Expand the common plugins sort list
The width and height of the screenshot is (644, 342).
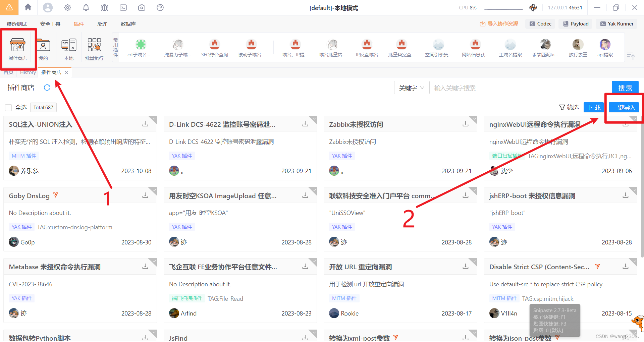coord(631,56)
